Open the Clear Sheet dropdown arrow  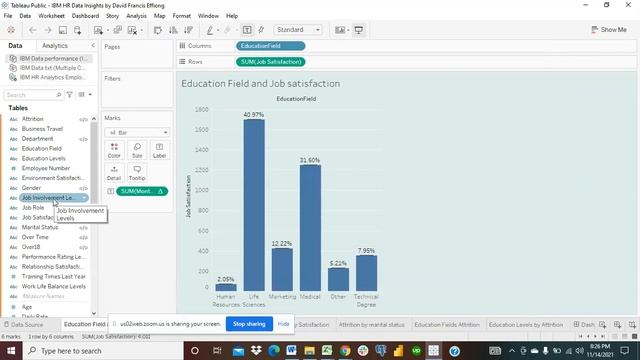(142, 30)
